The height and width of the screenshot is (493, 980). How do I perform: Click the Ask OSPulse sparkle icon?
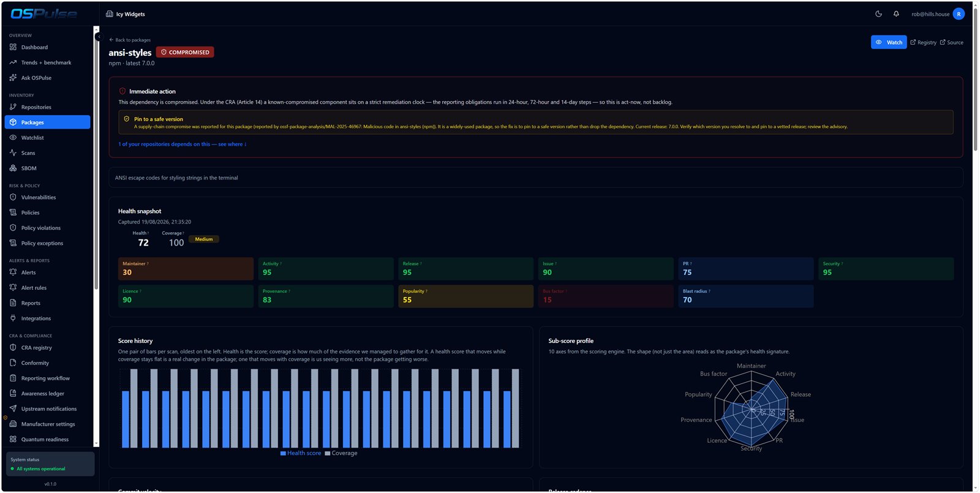[x=13, y=78]
